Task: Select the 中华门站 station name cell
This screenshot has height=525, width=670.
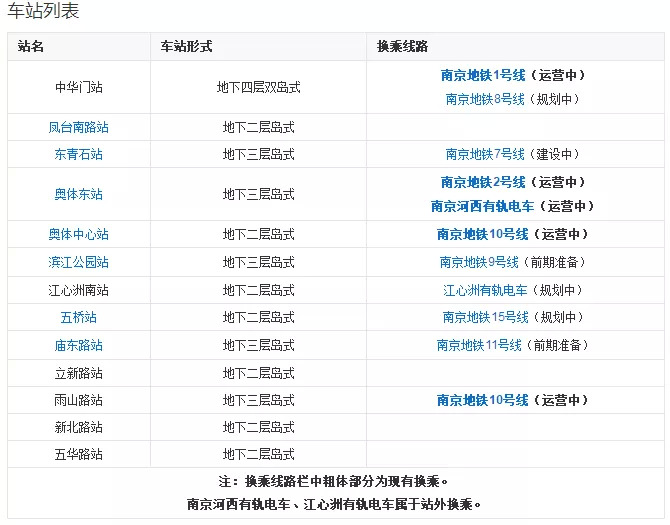Action: coord(79,88)
